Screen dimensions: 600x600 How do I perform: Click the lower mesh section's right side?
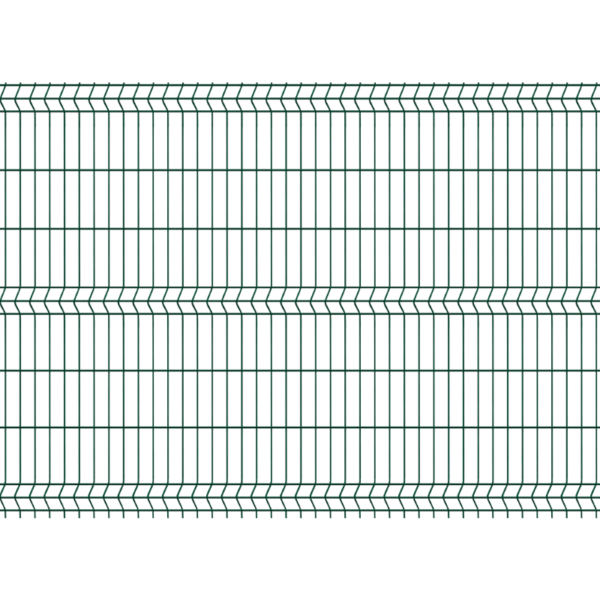560,398
